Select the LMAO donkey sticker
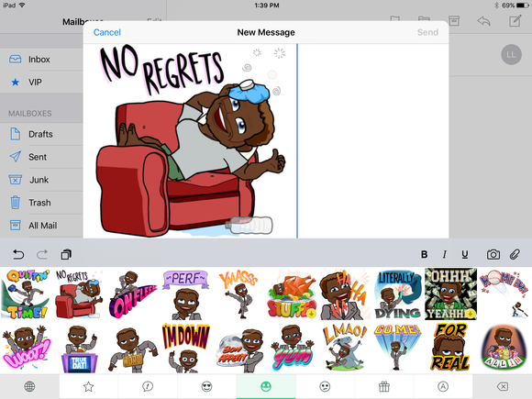Viewport: 532px width, 399px height. click(x=345, y=348)
